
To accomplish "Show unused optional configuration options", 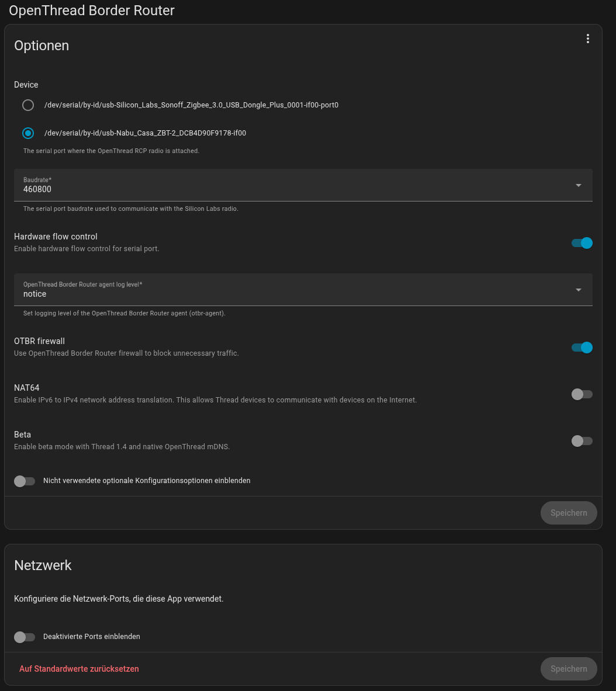I will pos(25,481).
